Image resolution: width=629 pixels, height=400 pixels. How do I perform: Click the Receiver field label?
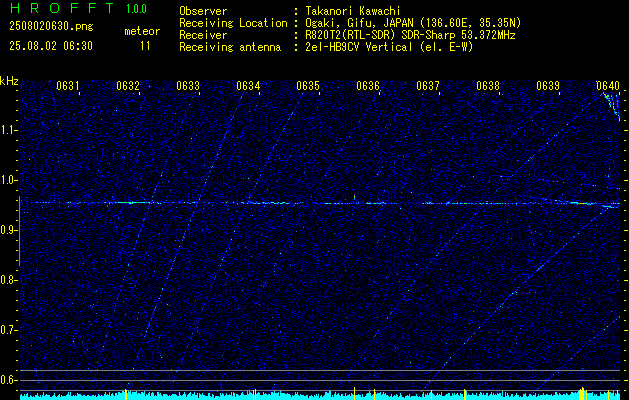[x=203, y=35]
